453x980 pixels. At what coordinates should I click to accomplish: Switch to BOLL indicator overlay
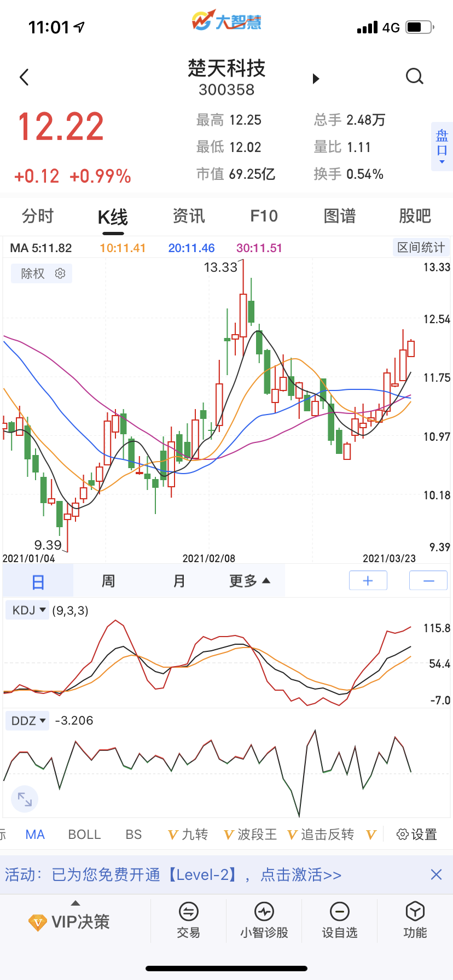coord(84,835)
